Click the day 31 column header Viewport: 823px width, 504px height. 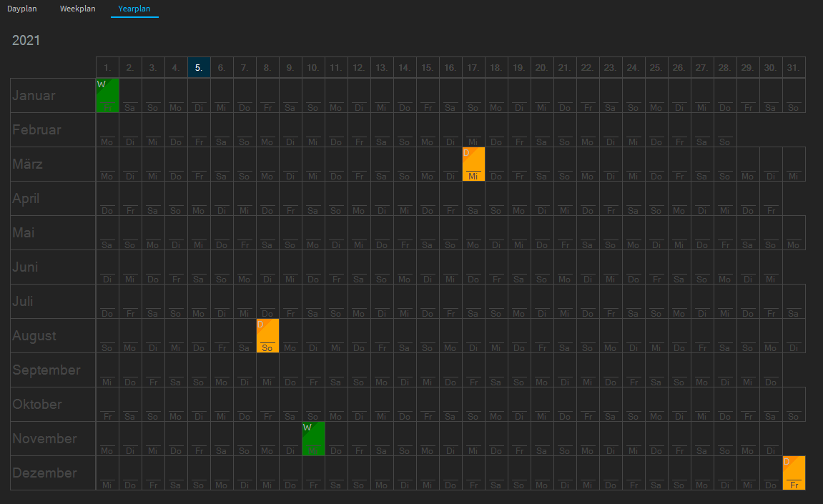(794, 68)
